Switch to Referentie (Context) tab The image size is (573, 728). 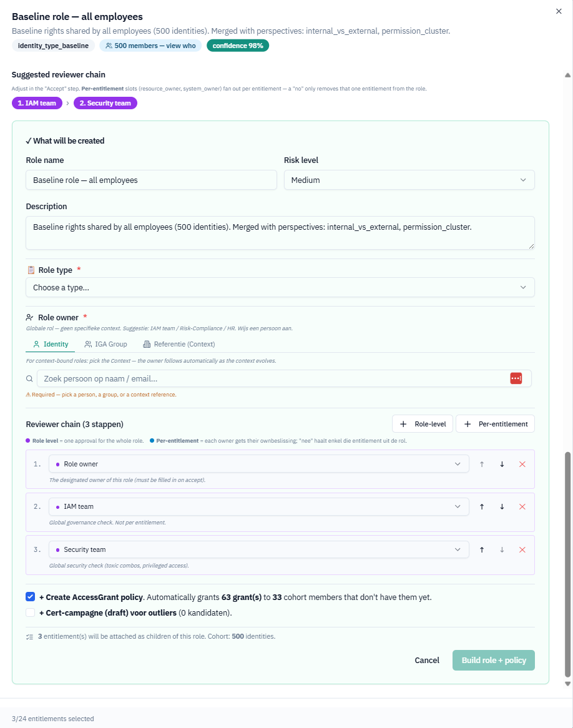pos(179,344)
